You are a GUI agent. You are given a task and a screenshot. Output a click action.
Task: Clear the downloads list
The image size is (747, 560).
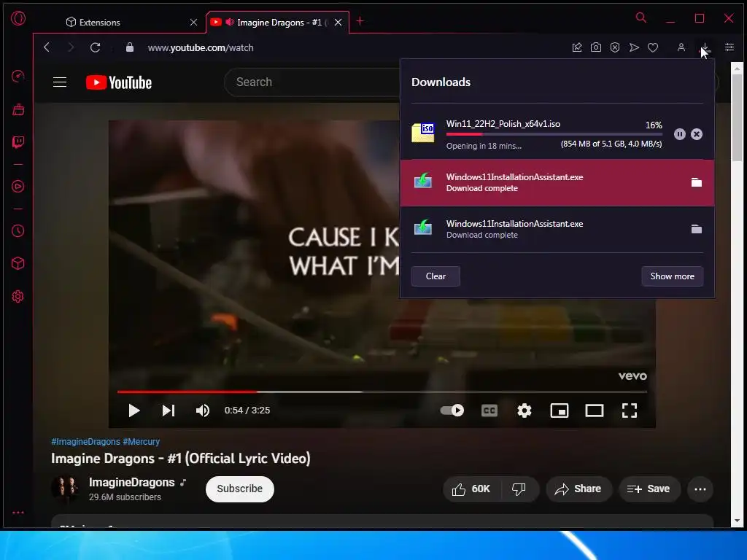pyautogui.click(x=436, y=276)
